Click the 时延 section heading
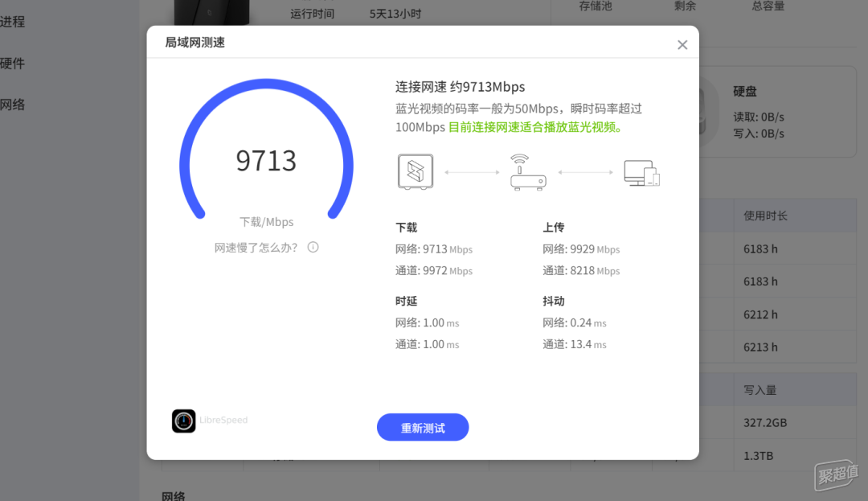 tap(407, 301)
